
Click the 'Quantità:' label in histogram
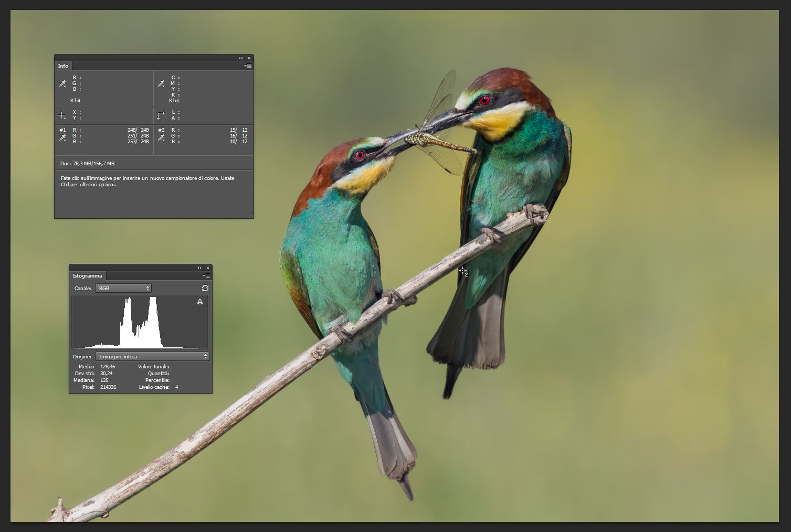(159, 374)
